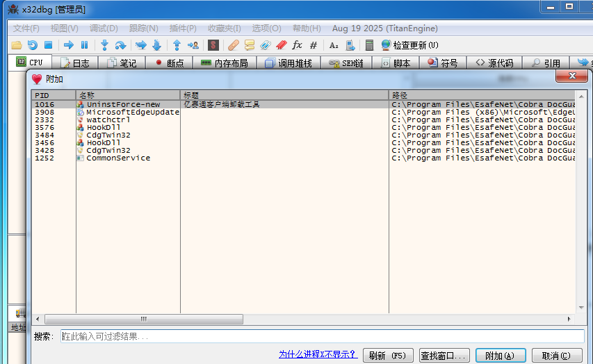Open the 选项(O) menu

click(x=267, y=28)
